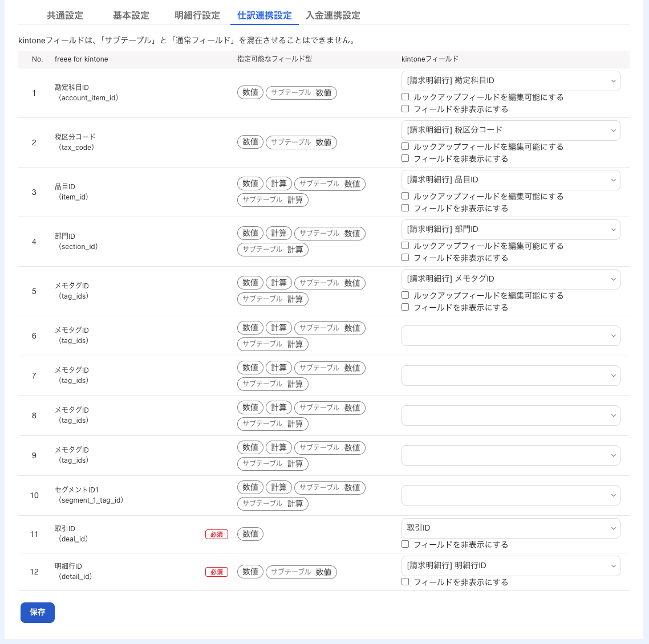The height and width of the screenshot is (644, 649).
Task: Open the 勘定科目ID kintone field dropdown
Action: coord(510,81)
